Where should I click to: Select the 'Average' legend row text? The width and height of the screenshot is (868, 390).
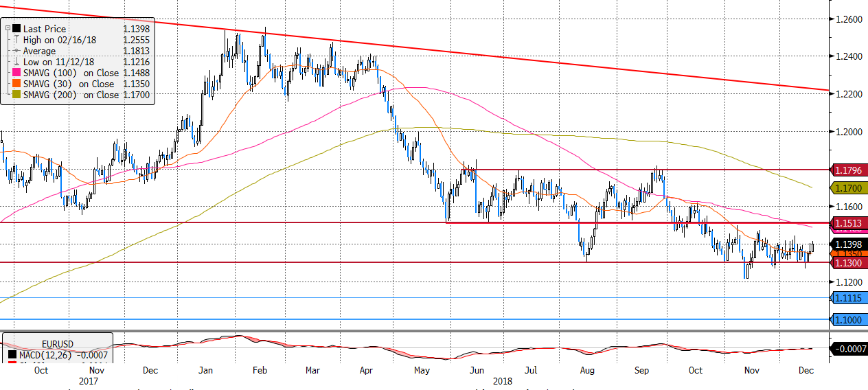pos(40,51)
